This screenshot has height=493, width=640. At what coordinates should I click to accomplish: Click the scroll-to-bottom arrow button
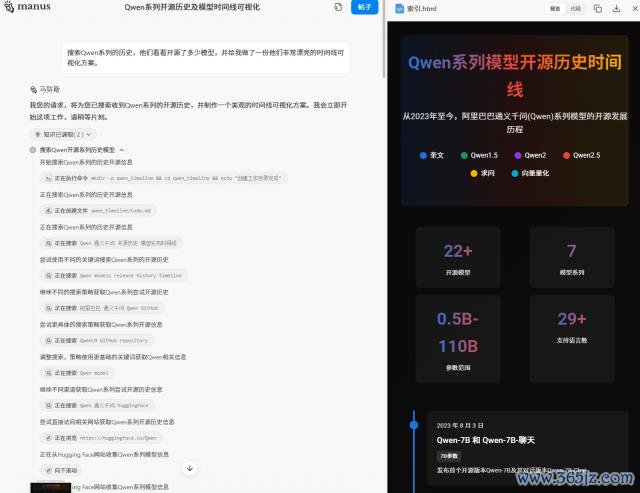coord(190,468)
